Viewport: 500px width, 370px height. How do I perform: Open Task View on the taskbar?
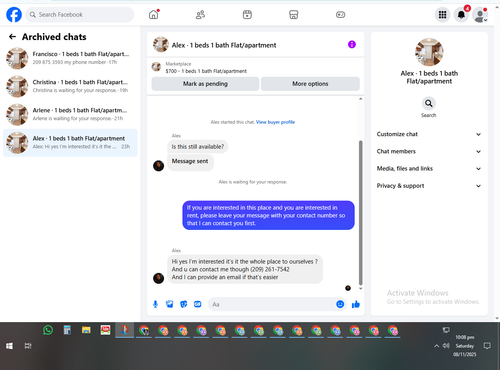click(28, 346)
